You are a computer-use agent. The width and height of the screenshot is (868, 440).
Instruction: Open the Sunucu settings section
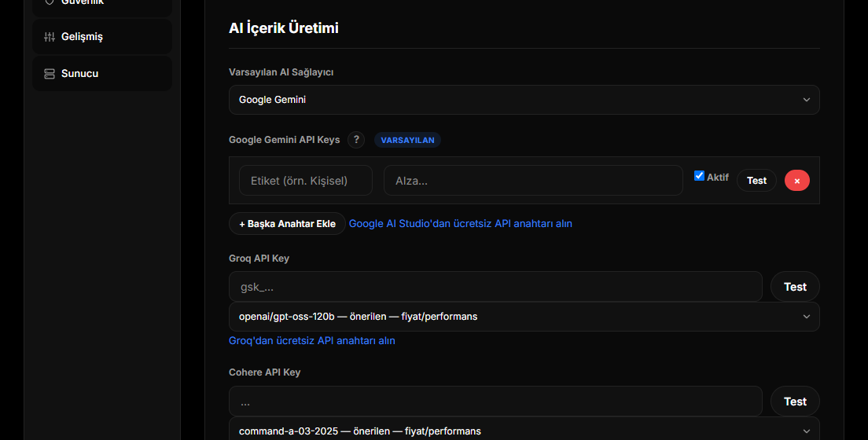[x=102, y=74]
